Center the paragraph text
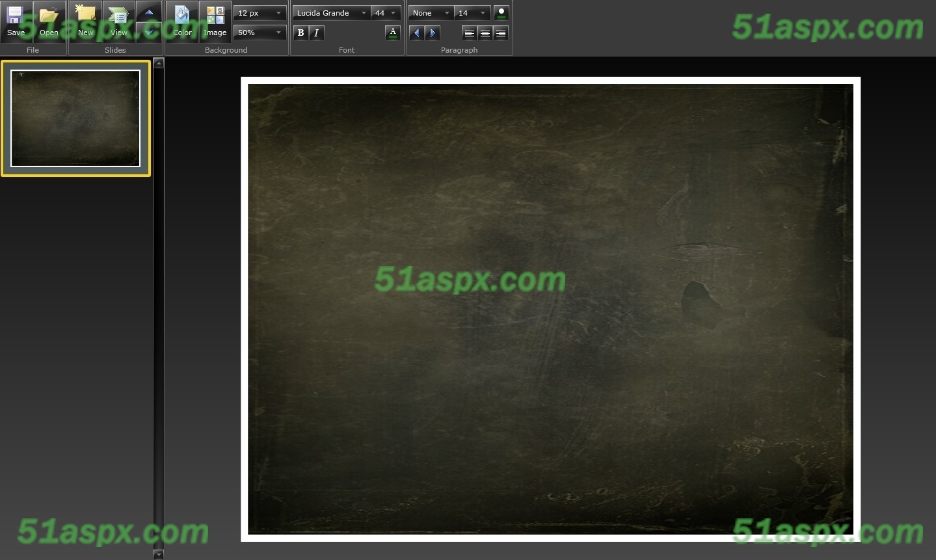Screen dimensions: 936x560 click(x=485, y=33)
